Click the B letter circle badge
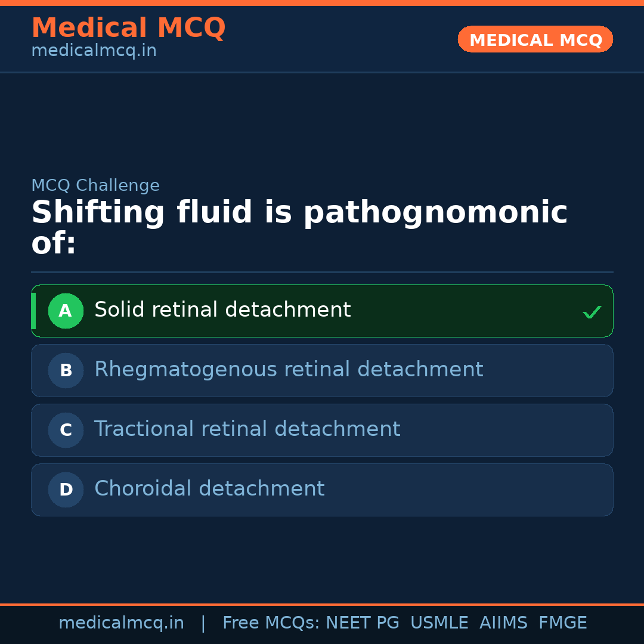The width and height of the screenshot is (644, 644). (66, 370)
